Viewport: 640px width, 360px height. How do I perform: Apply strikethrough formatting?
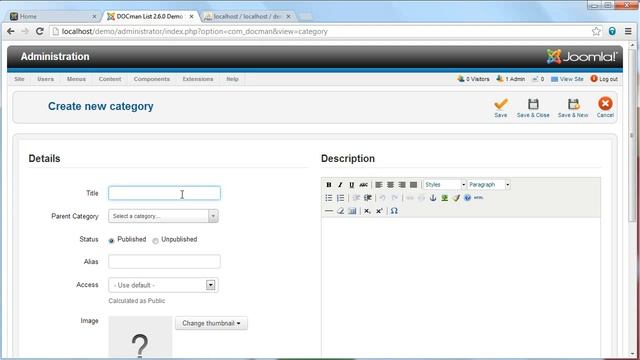363,185
